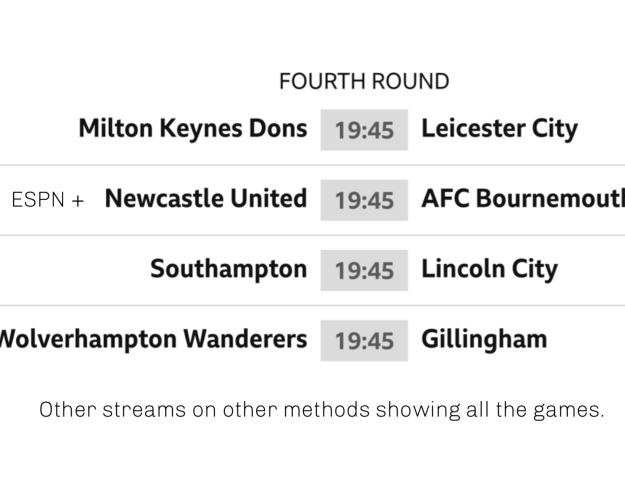Open Wolverhampton Wanderers team link

(x=153, y=339)
